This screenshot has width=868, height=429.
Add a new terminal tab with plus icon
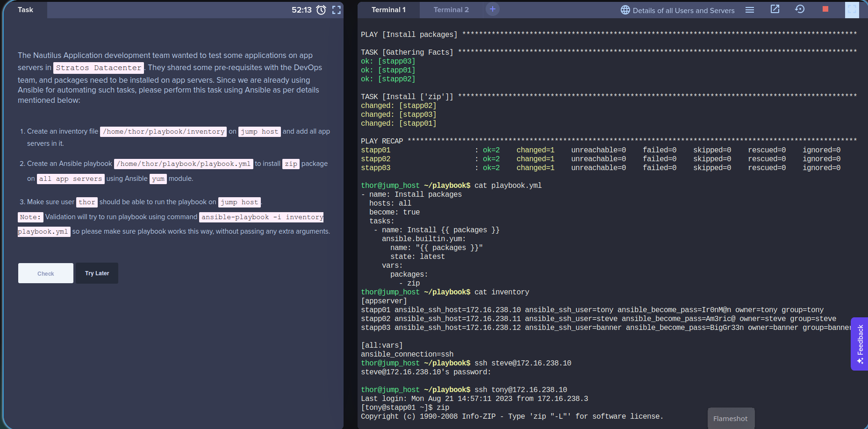click(x=493, y=9)
